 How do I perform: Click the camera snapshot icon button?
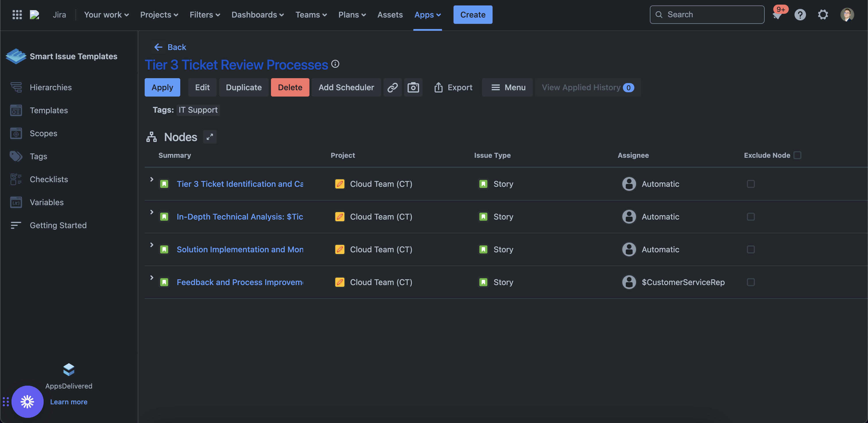pyautogui.click(x=413, y=87)
